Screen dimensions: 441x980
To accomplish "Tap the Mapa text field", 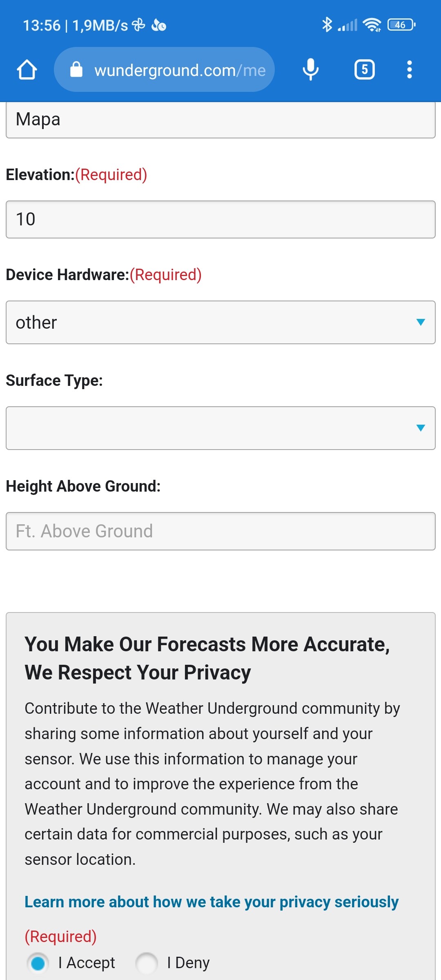I will (x=220, y=120).
